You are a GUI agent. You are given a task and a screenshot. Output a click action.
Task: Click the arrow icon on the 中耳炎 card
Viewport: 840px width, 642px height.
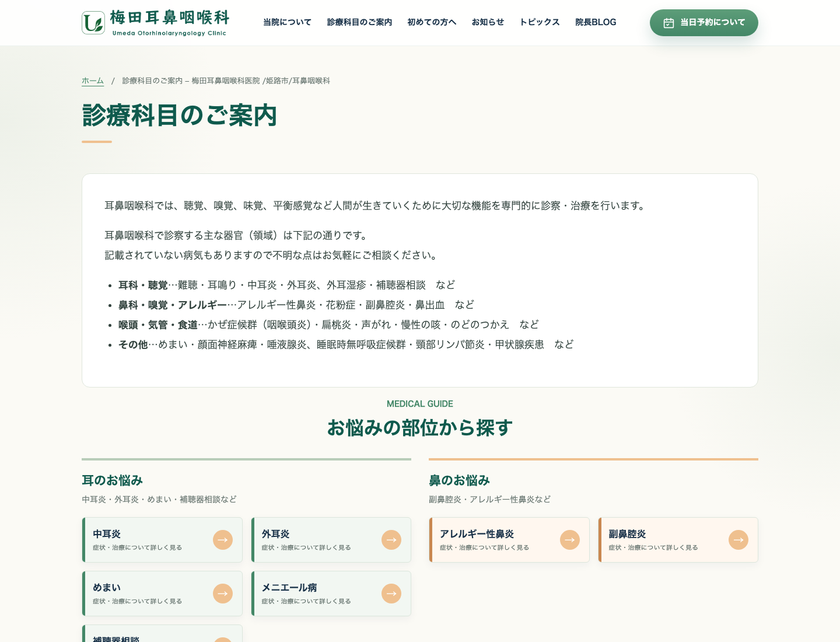pos(223,540)
